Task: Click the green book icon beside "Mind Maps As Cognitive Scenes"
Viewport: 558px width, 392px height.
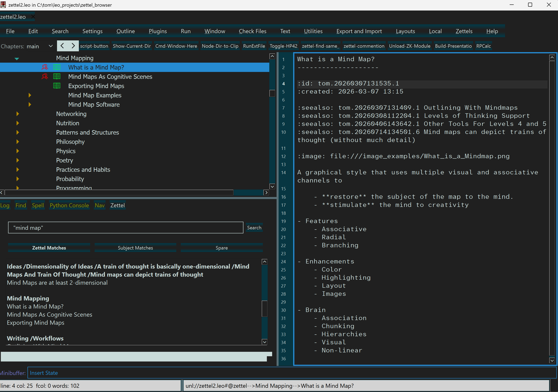Action: click(57, 77)
